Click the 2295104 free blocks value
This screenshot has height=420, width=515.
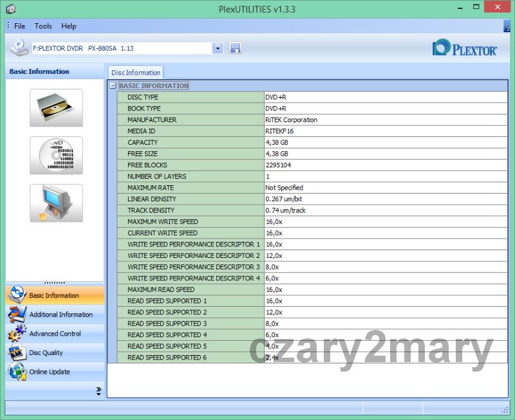pyautogui.click(x=278, y=165)
